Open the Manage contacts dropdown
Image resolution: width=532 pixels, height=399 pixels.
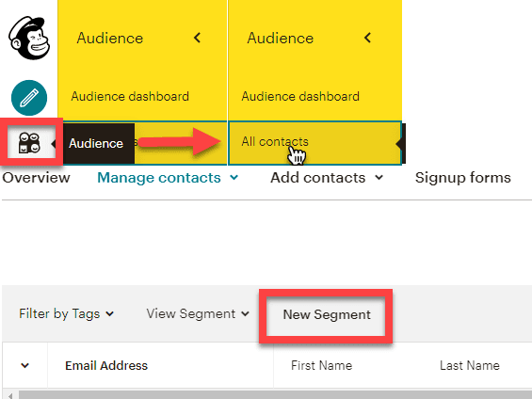[168, 178]
